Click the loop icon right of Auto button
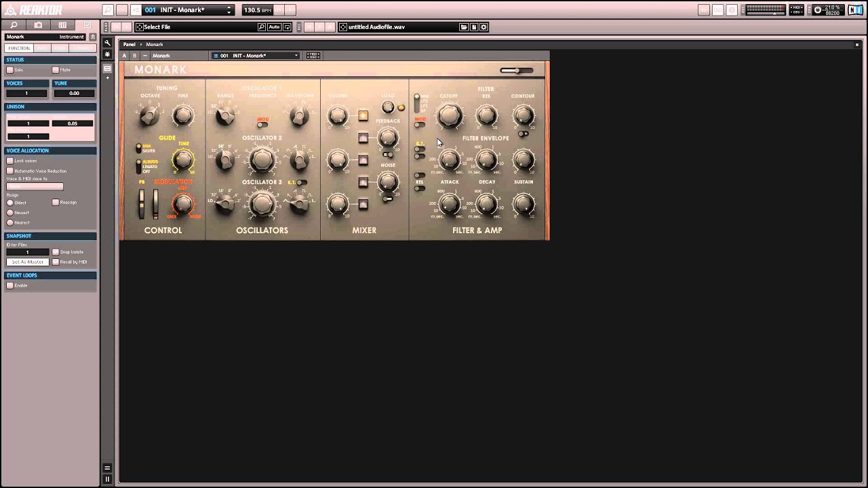This screenshot has width=868, height=488. (288, 27)
